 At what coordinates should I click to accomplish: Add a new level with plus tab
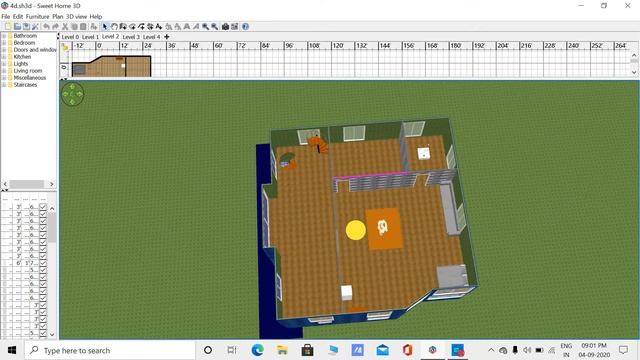pyautogui.click(x=167, y=37)
